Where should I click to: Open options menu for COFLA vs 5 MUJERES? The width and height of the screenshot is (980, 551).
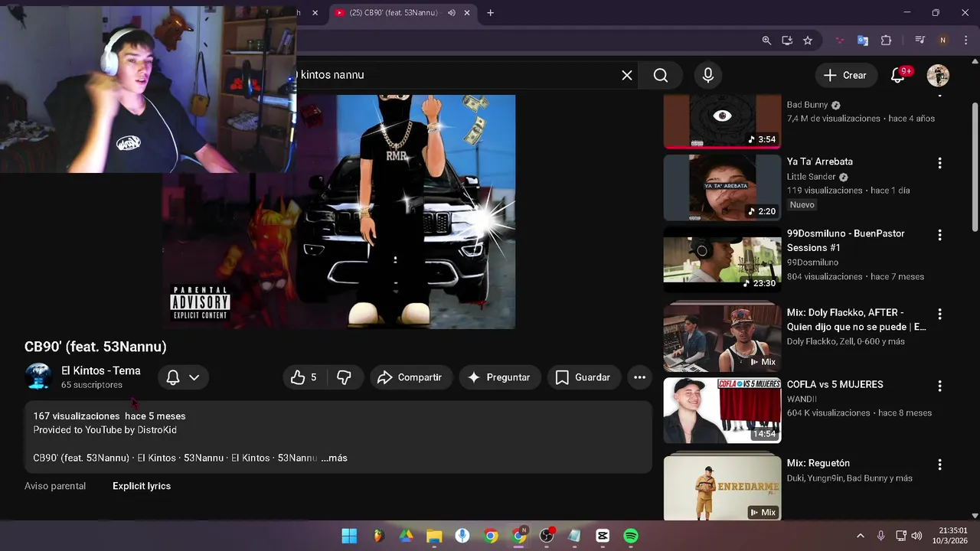click(x=939, y=386)
